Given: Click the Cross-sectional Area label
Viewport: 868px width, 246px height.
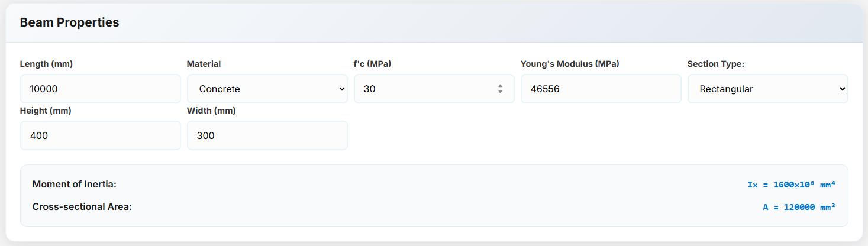Looking at the screenshot, I should click(82, 206).
